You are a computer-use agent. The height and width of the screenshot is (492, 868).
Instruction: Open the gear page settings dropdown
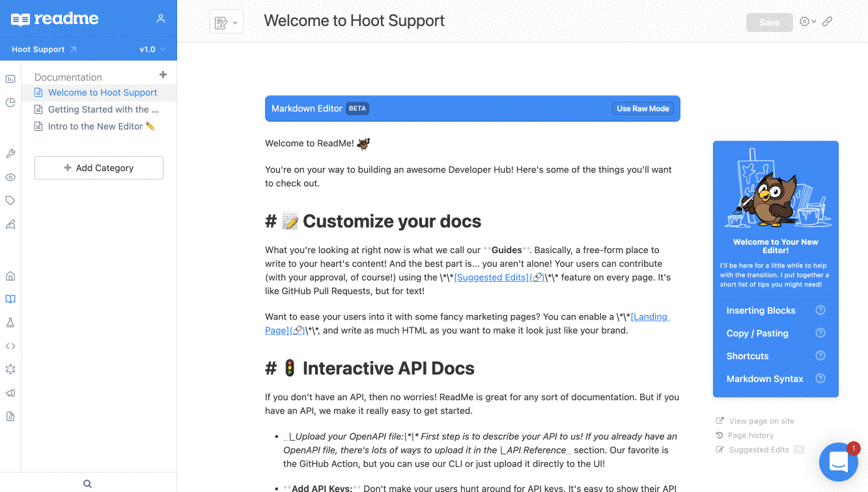tap(807, 21)
